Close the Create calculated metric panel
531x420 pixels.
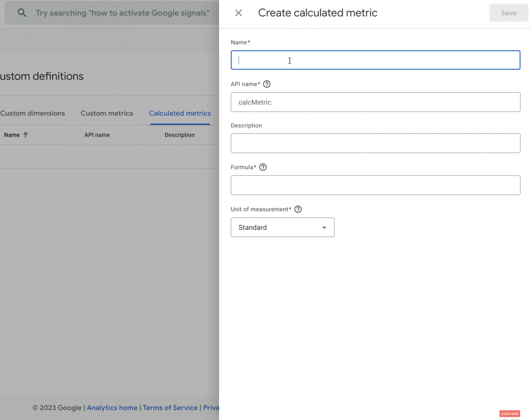(x=238, y=13)
